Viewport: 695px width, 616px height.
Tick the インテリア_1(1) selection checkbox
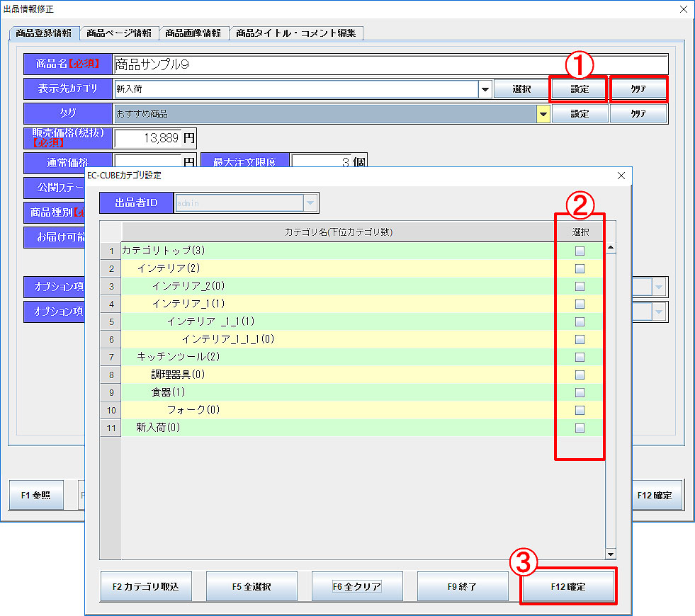tap(580, 304)
